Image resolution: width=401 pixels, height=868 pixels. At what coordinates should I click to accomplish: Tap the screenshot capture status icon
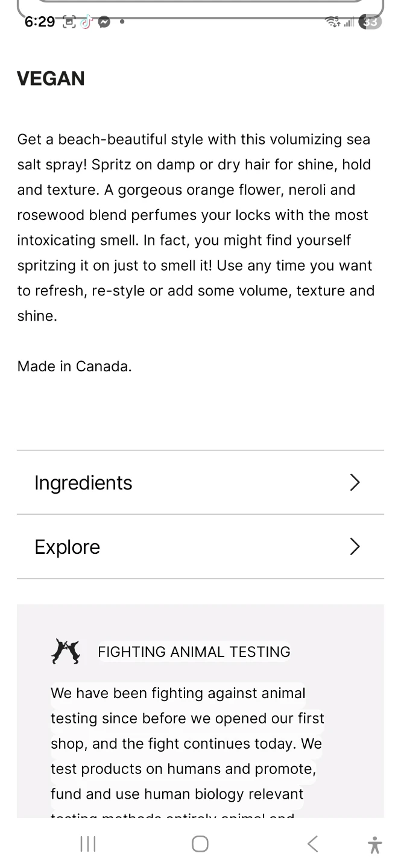point(69,22)
